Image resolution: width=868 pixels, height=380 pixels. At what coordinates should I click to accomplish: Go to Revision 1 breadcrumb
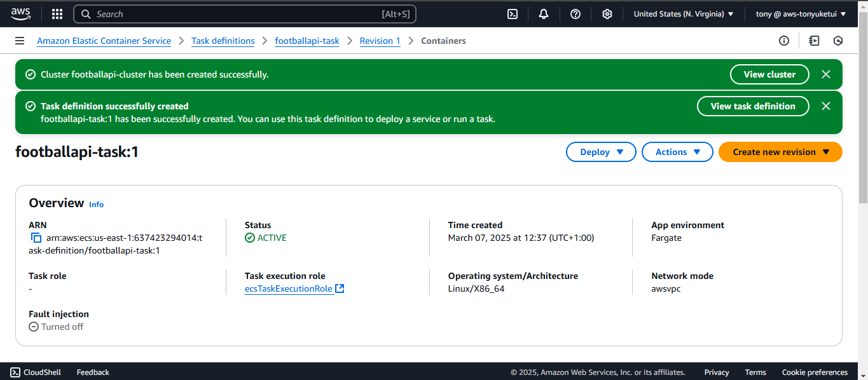380,41
